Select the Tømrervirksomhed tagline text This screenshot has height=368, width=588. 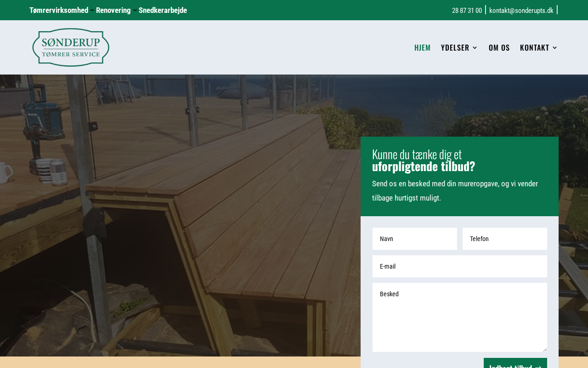(59, 10)
